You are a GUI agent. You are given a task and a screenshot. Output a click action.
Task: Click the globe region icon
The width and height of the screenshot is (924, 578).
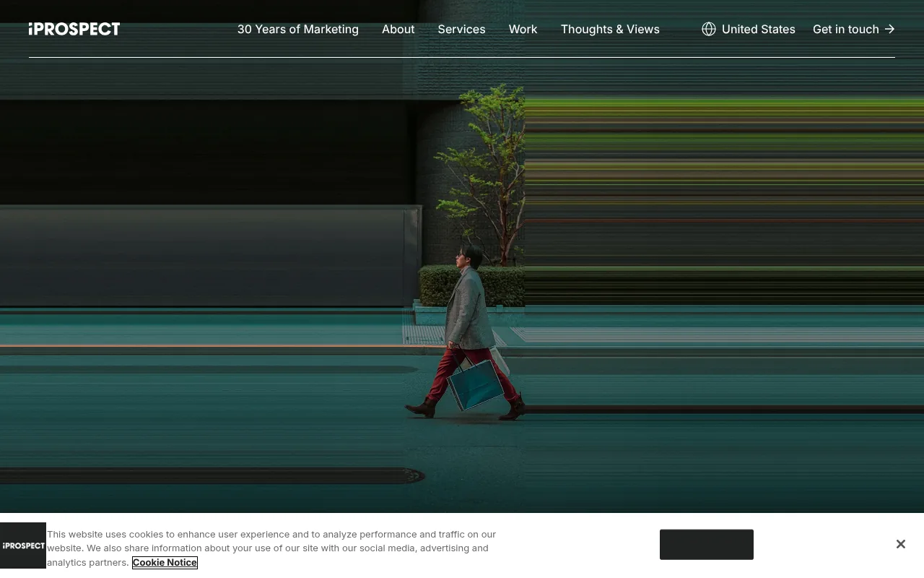click(x=709, y=29)
